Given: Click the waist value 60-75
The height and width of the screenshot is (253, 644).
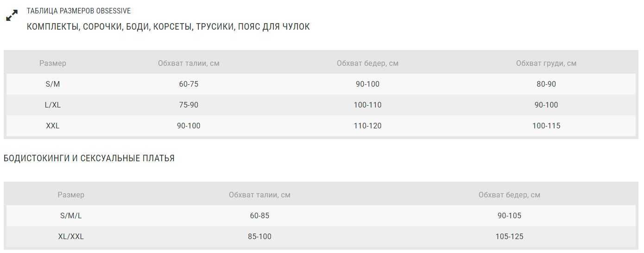Looking at the screenshot, I should 189,84.
